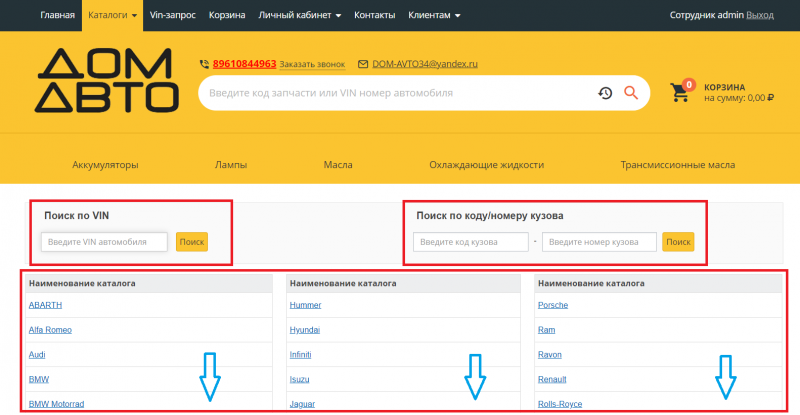Click the phone handset icon
The image size is (800, 415).
click(x=204, y=64)
